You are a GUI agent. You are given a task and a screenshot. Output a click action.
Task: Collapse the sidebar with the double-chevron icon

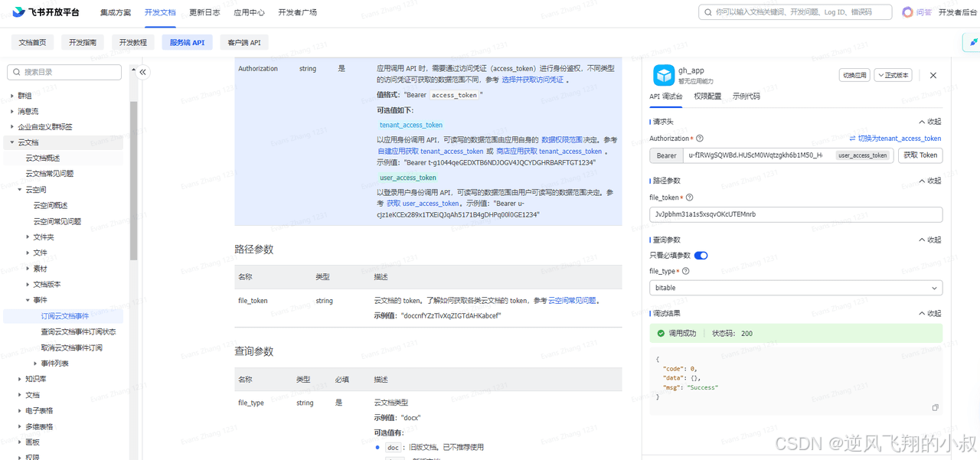(x=142, y=72)
